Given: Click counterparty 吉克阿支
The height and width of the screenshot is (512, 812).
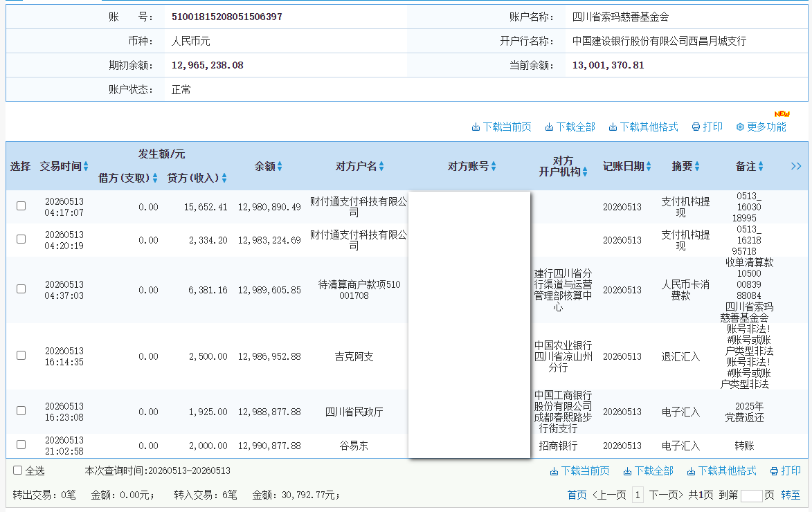Looking at the screenshot, I should [x=354, y=356].
